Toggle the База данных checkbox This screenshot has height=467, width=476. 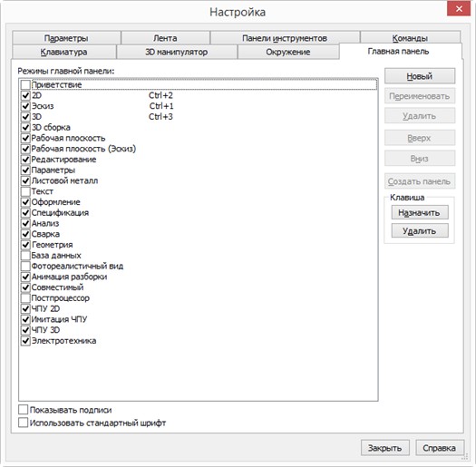25,256
